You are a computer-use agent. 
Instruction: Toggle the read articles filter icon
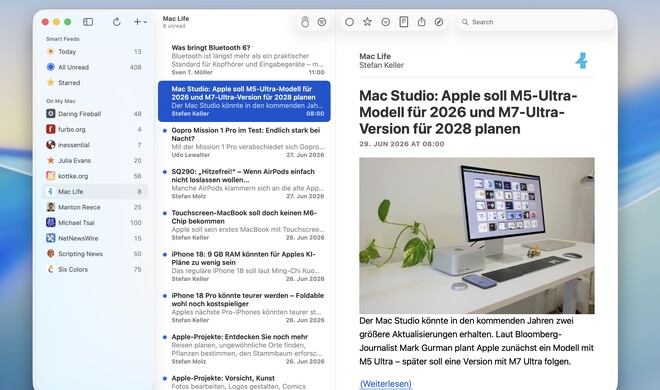coord(322,22)
